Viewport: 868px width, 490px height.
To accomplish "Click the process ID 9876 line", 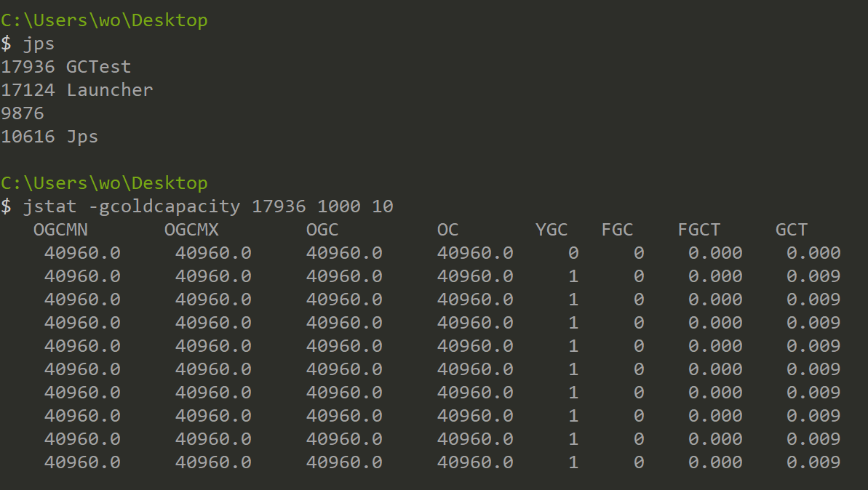I will 23,113.
